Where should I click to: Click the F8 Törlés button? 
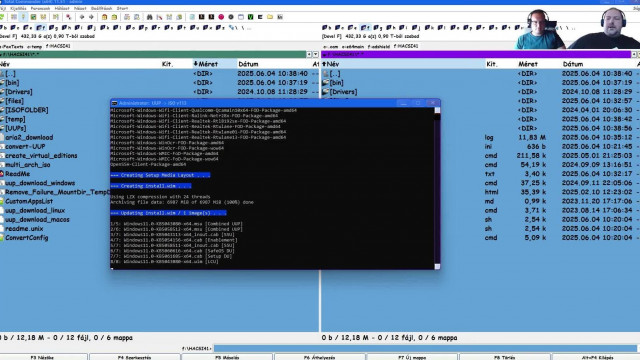click(x=505, y=357)
